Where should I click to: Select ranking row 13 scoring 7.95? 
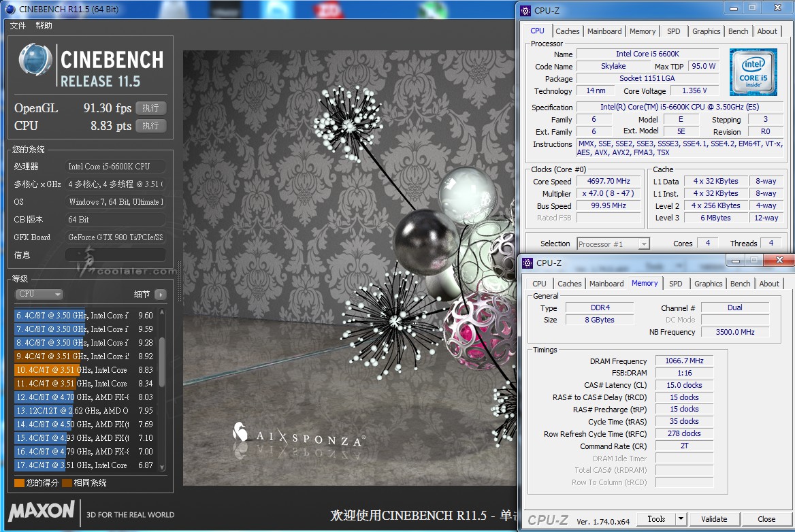coord(84,411)
